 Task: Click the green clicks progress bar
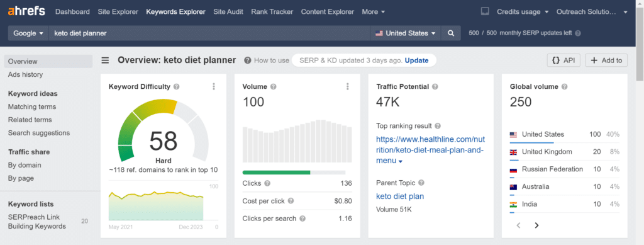pos(277,172)
